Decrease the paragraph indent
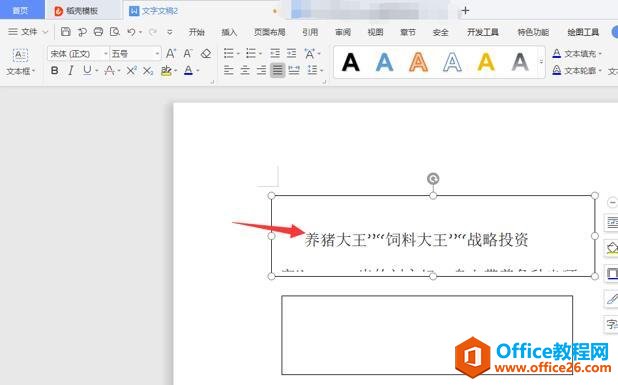 click(275, 53)
